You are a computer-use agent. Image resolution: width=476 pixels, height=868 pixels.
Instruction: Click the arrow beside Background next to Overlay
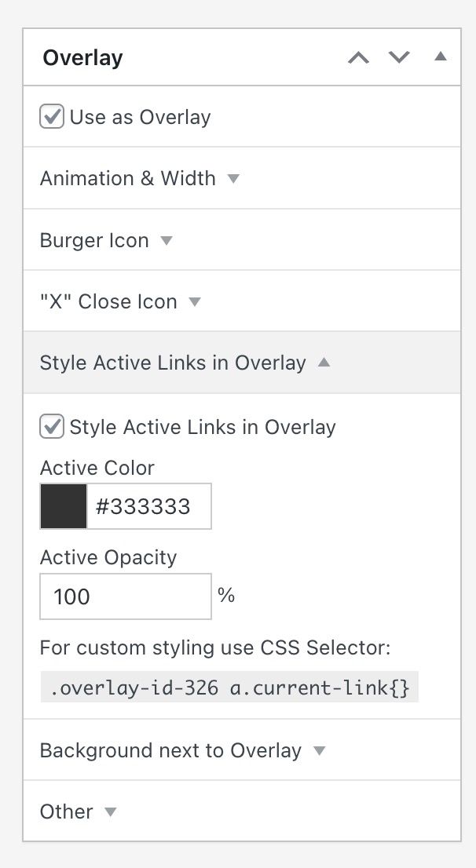pos(319,751)
